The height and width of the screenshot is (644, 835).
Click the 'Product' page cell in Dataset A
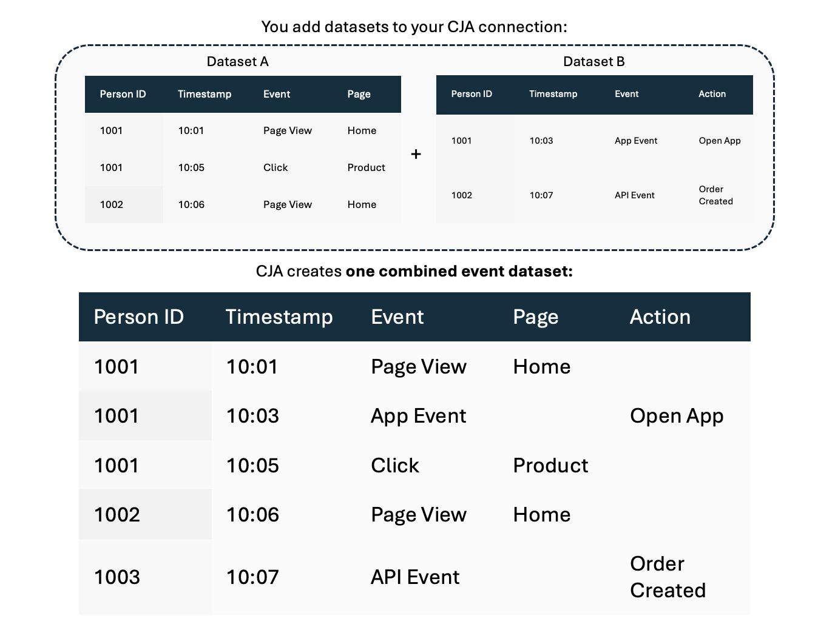click(x=366, y=167)
